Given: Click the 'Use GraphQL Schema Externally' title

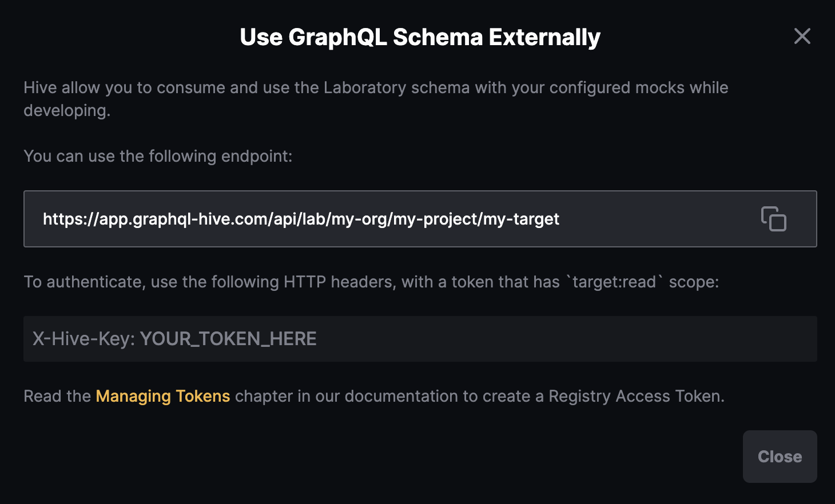Looking at the screenshot, I should tap(420, 37).
